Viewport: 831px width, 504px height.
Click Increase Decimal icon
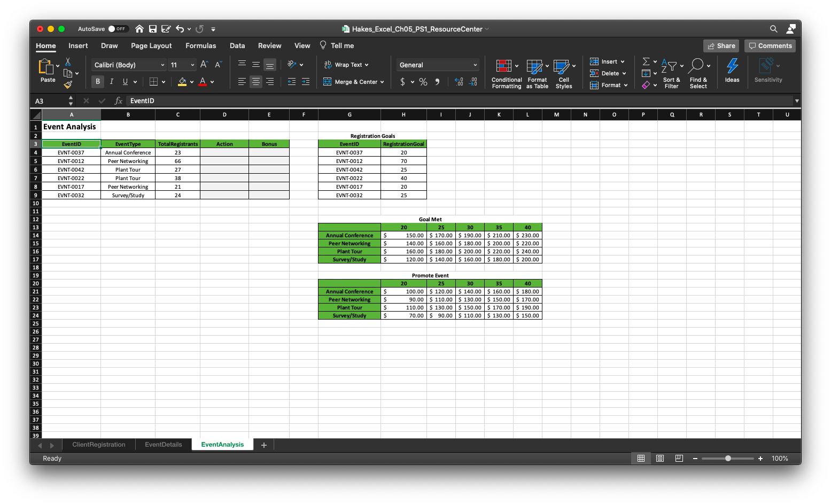(x=459, y=82)
